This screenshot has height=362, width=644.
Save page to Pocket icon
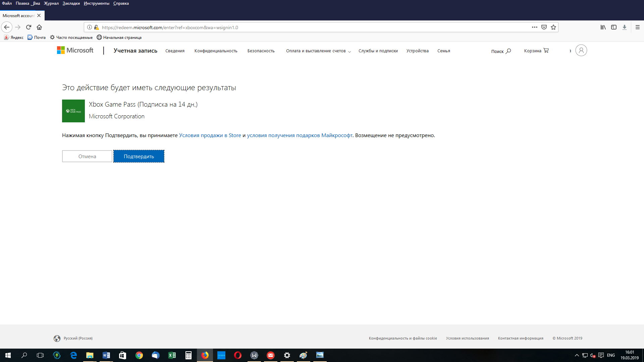[x=544, y=27]
